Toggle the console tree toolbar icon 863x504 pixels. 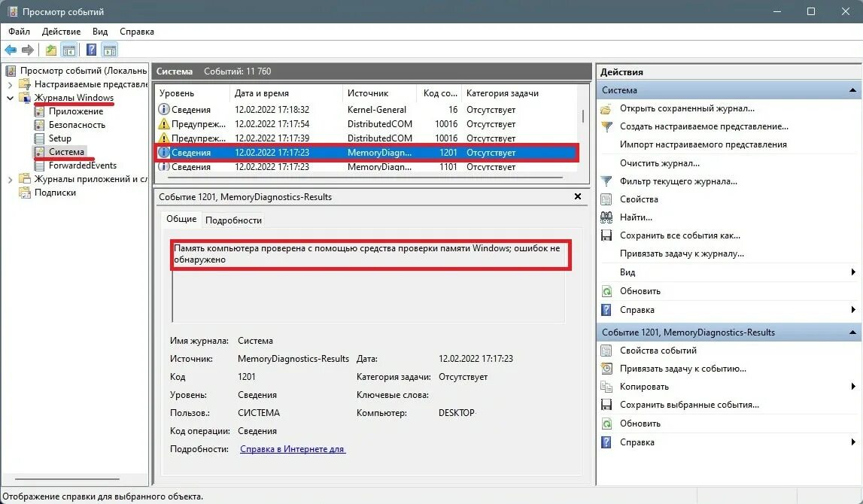coord(68,50)
